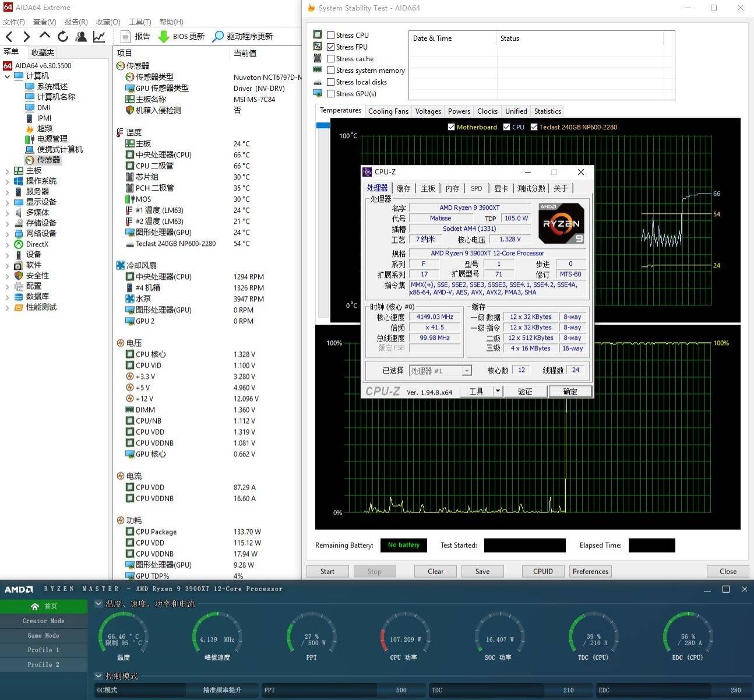Expand the 显示设备 tree node

pos(7,202)
